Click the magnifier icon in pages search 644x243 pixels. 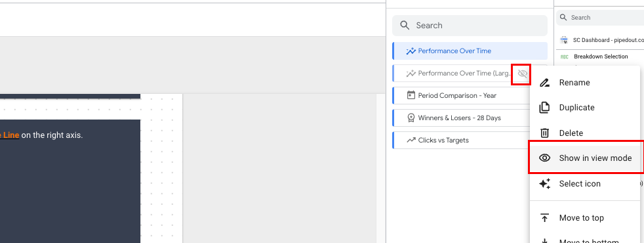click(405, 26)
